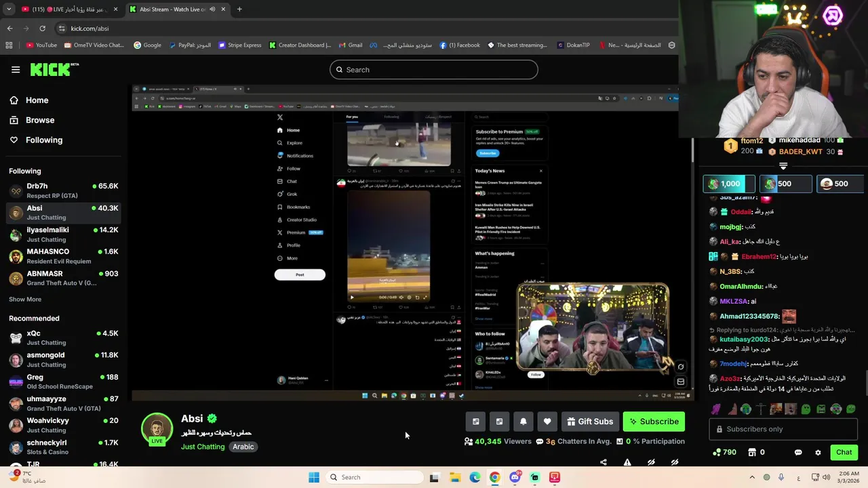Open MAHASNCO channel in sidebar
Screen dimensions: 868x488
64,256
